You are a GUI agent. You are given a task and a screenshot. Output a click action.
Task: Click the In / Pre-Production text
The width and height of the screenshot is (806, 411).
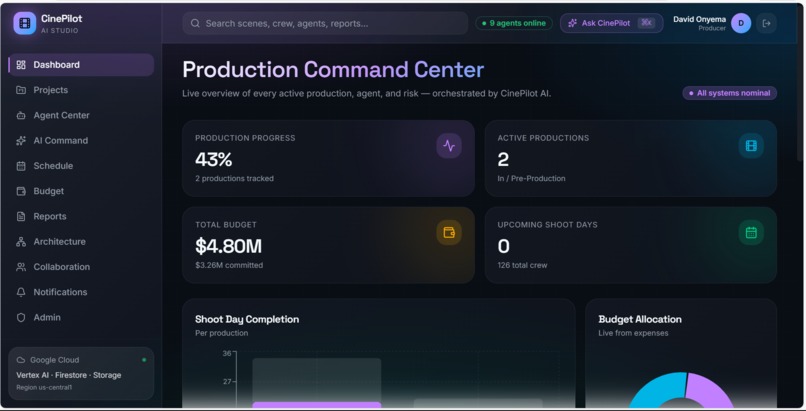(x=532, y=178)
